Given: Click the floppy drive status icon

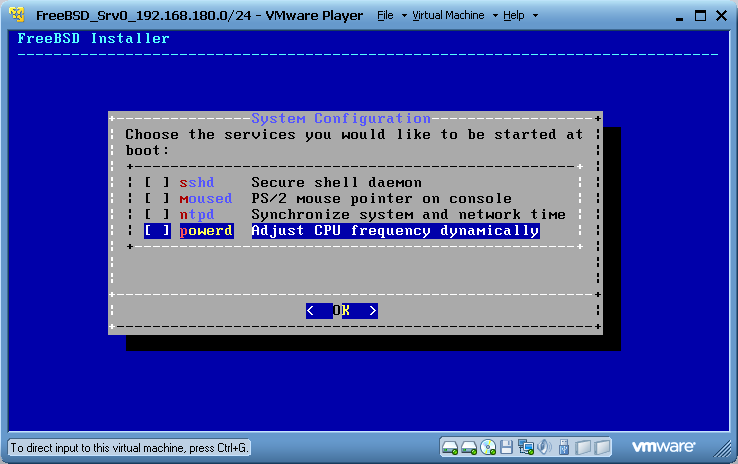Looking at the screenshot, I should click(506, 447).
